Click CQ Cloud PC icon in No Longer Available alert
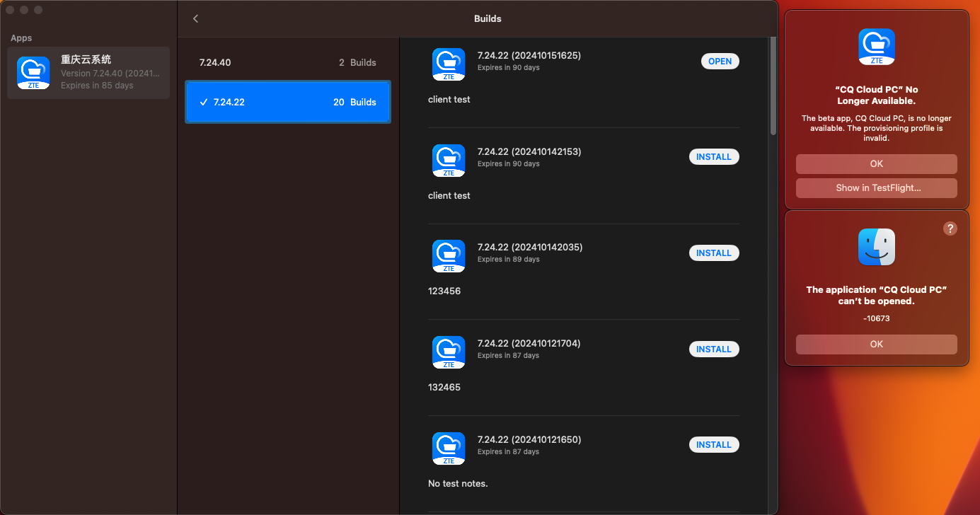The width and height of the screenshot is (980, 515). [877, 47]
